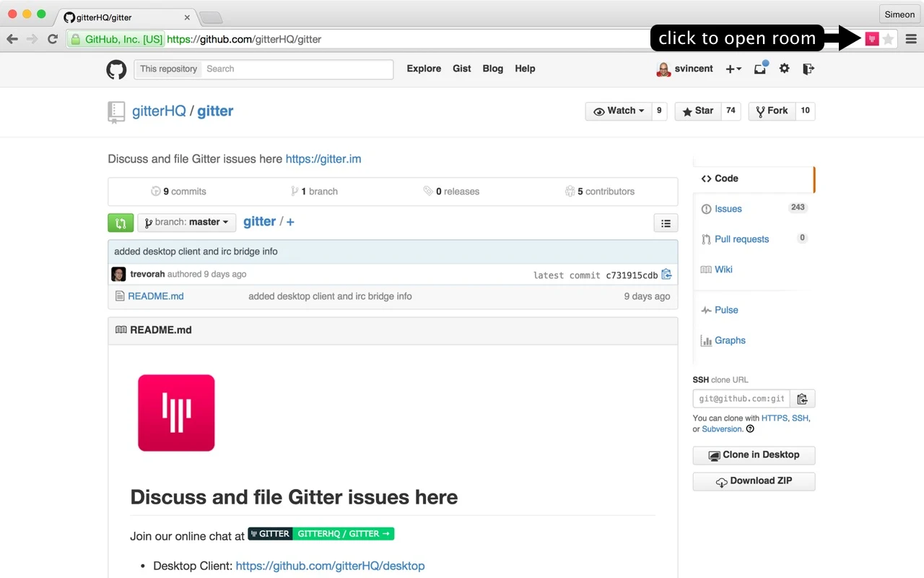Expand the Watch dropdown
The width and height of the screenshot is (924, 578).
tap(619, 111)
